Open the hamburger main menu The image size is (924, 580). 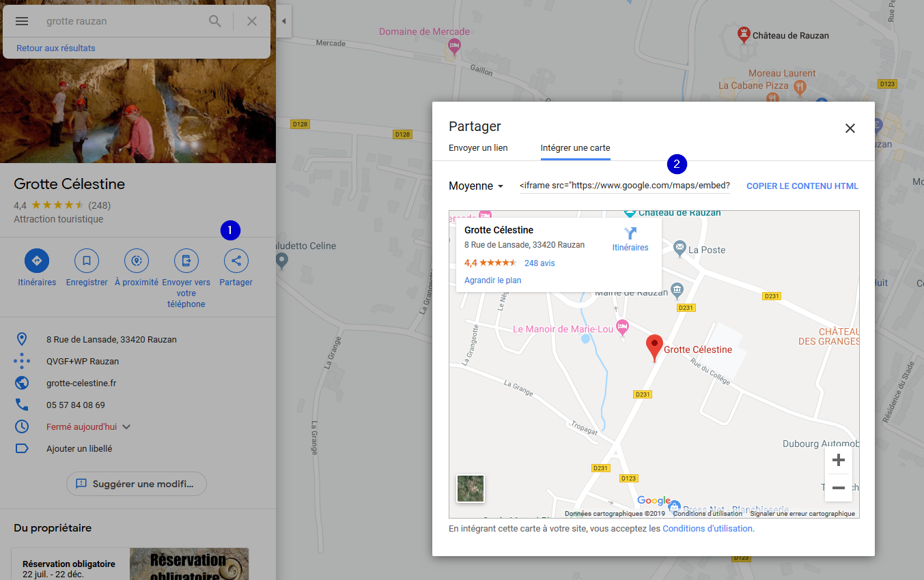pyautogui.click(x=22, y=21)
